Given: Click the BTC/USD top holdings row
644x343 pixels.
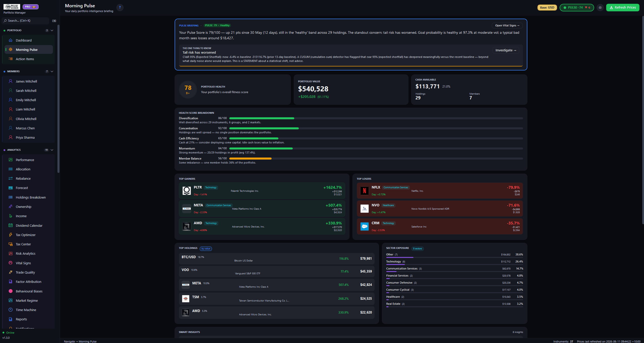Looking at the screenshot, I should [276, 259].
